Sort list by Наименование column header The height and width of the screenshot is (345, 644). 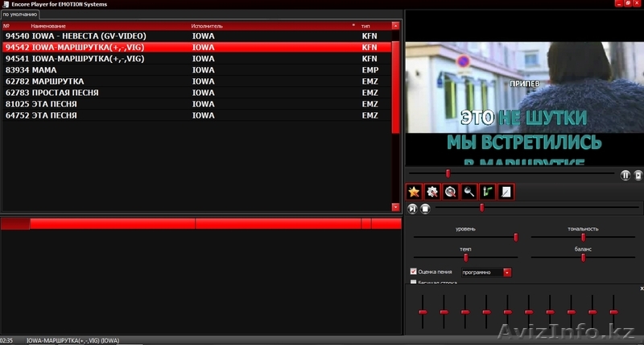click(x=50, y=26)
